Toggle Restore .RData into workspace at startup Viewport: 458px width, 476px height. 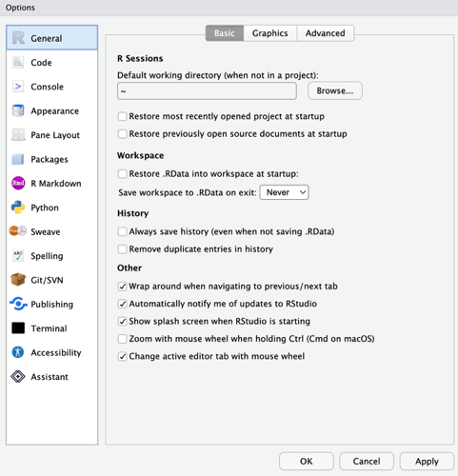click(x=122, y=173)
